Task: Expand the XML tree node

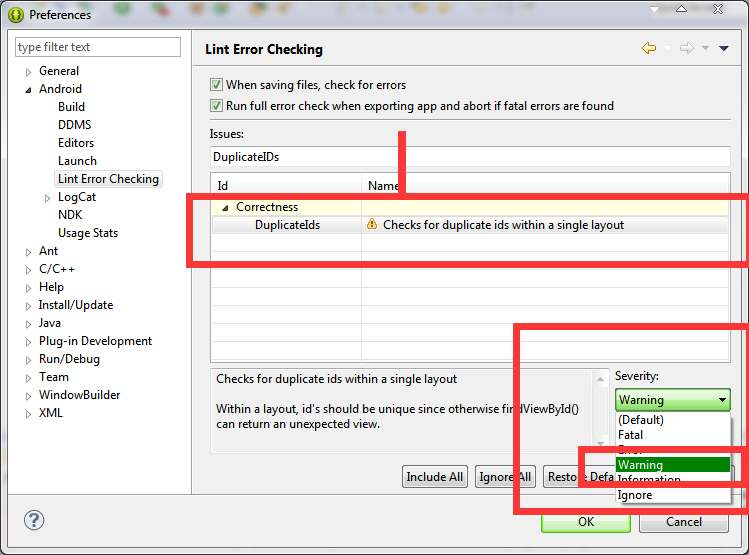Action: pyautogui.click(x=28, y=414)
